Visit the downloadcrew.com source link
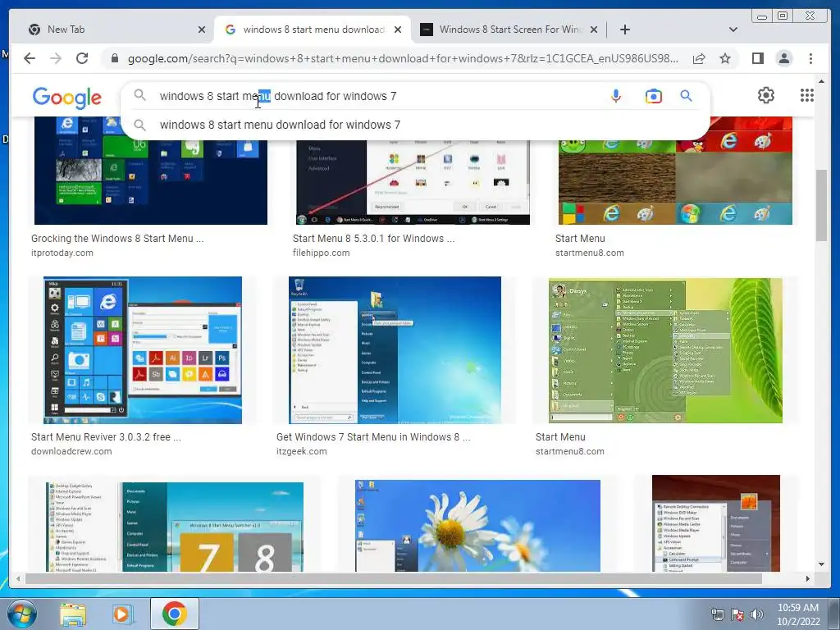 71,451
